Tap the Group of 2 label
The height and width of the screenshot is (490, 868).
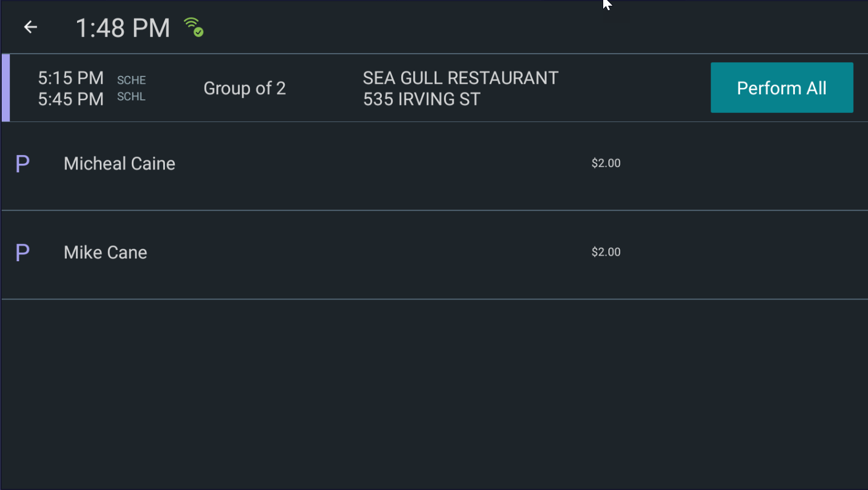(244, 88)
